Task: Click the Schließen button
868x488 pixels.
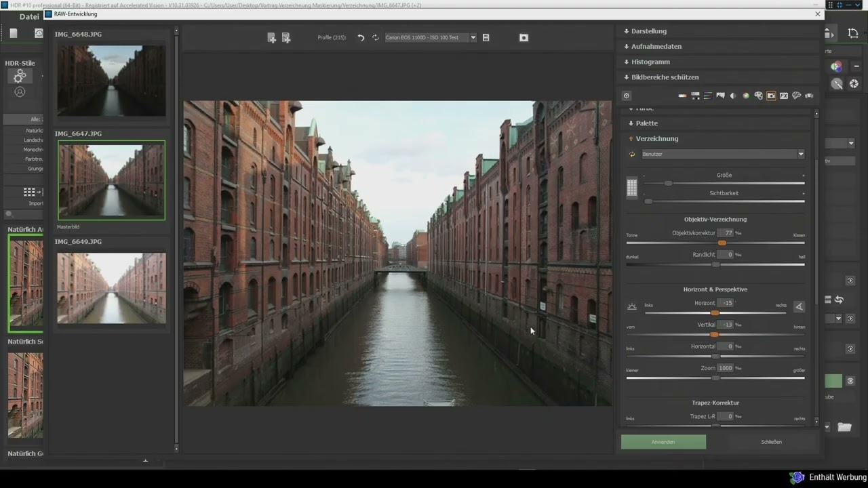Action: 771,442
